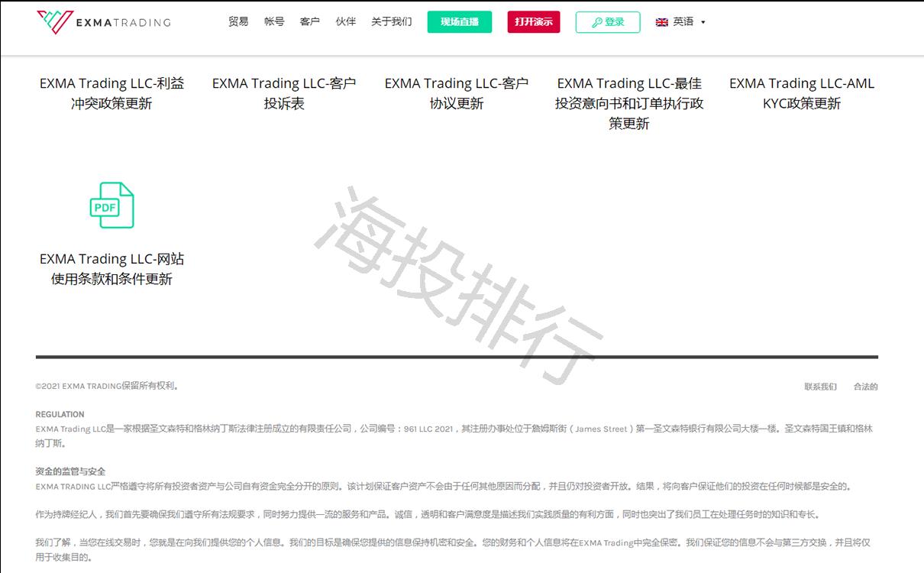Open EXMA Trading LLC-客户协议更新 document

tap(457, 93)
